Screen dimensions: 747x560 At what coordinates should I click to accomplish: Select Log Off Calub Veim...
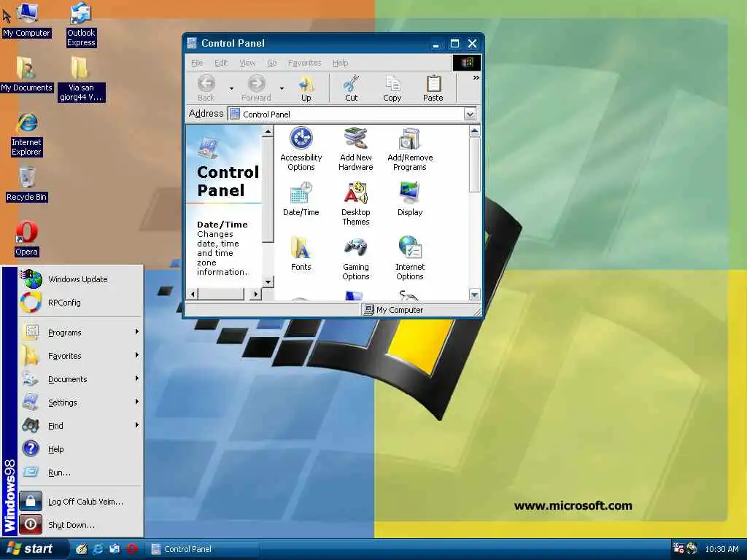coord(80,502)
